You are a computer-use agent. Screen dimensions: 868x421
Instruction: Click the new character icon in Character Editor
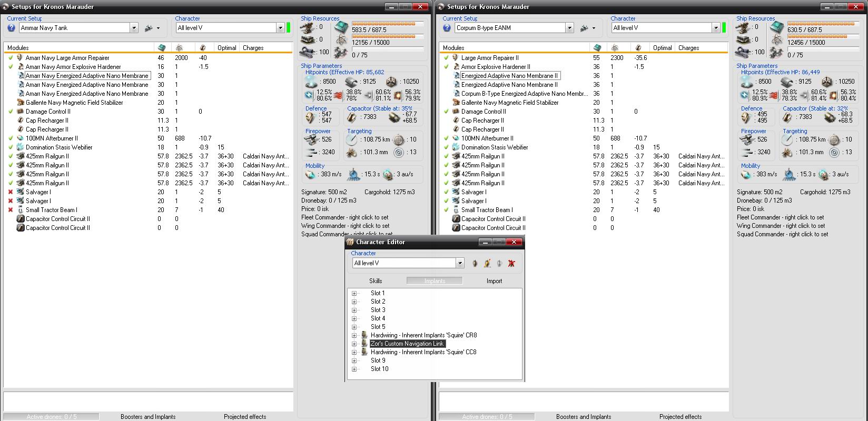475,263
